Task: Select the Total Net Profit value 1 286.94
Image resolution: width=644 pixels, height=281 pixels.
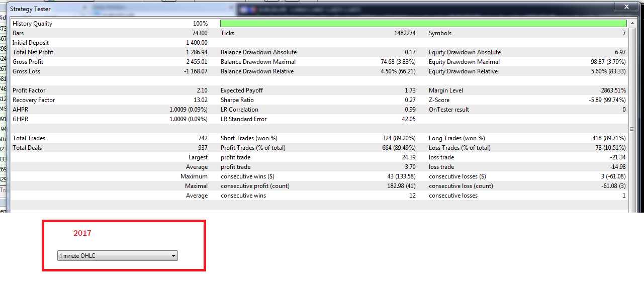Action: coord(197,52)
